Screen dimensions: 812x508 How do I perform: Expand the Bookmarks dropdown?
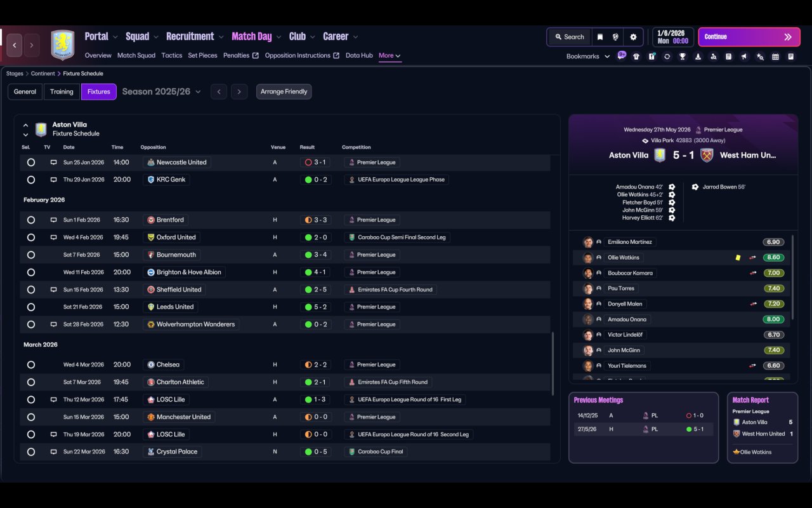point(588,57)
